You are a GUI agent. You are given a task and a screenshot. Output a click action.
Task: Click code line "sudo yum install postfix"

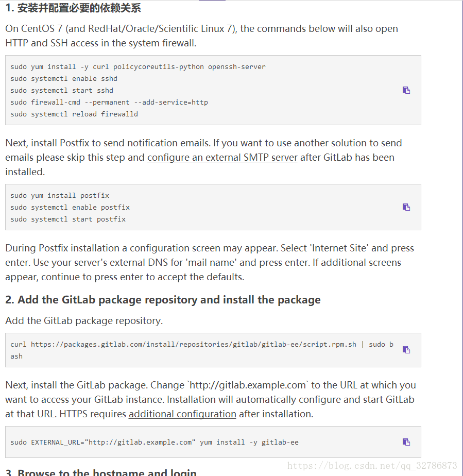pos(60,196)
